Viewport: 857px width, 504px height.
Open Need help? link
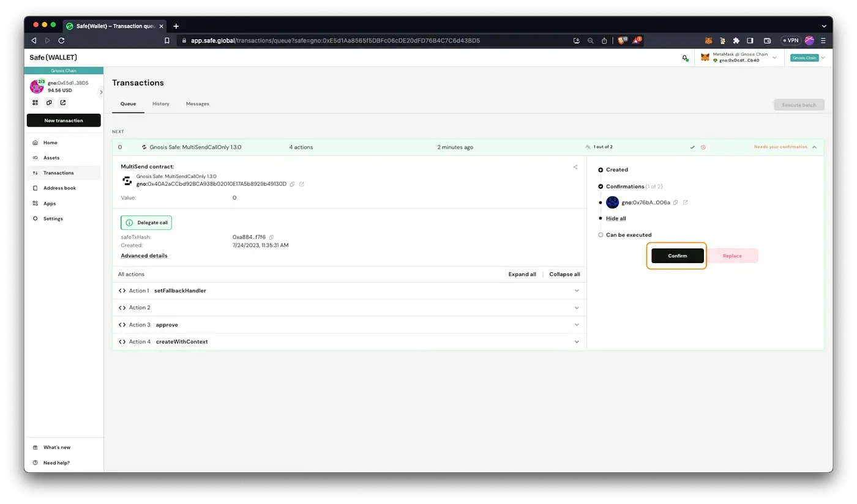click(x=64, y=463)
